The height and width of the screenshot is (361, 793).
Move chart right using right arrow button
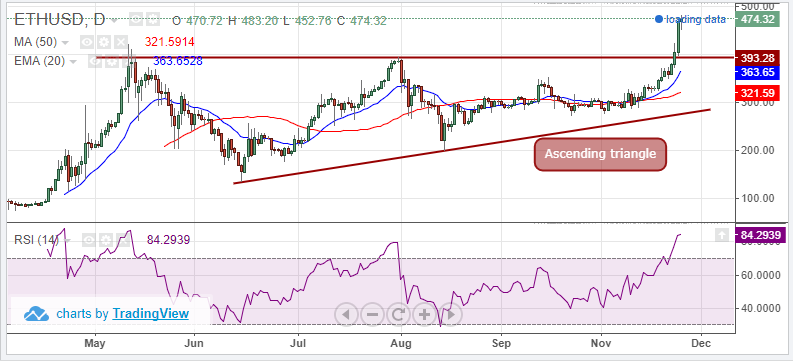coord(450,314)
